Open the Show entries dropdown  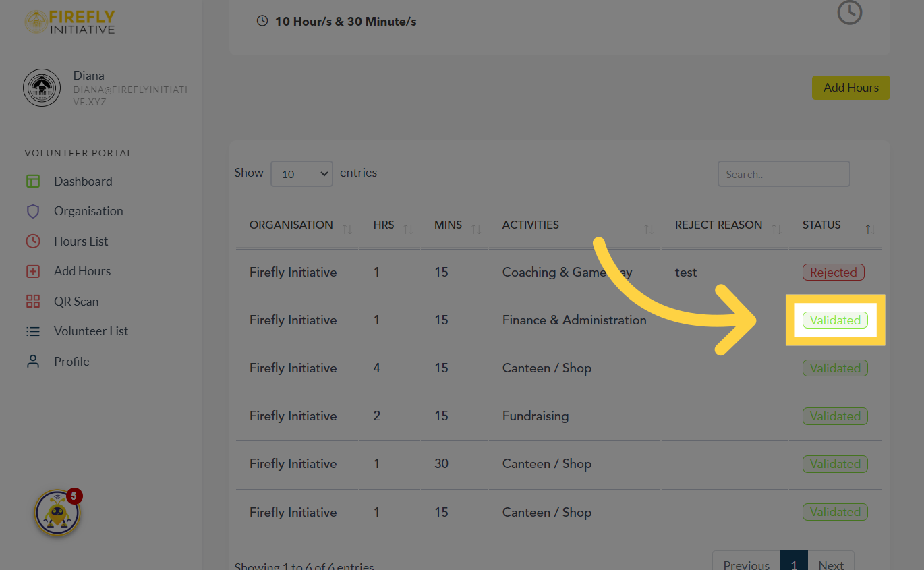tap(301, 173)
